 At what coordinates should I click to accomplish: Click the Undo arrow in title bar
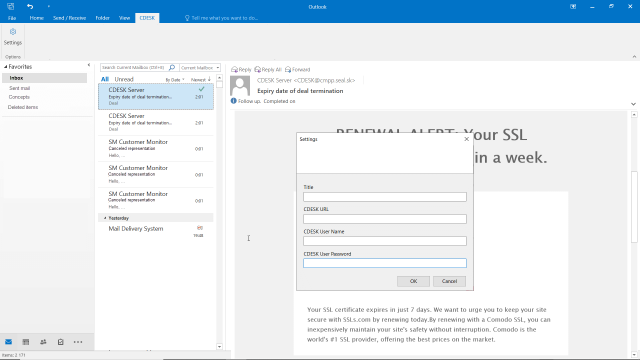click(30, 7)
